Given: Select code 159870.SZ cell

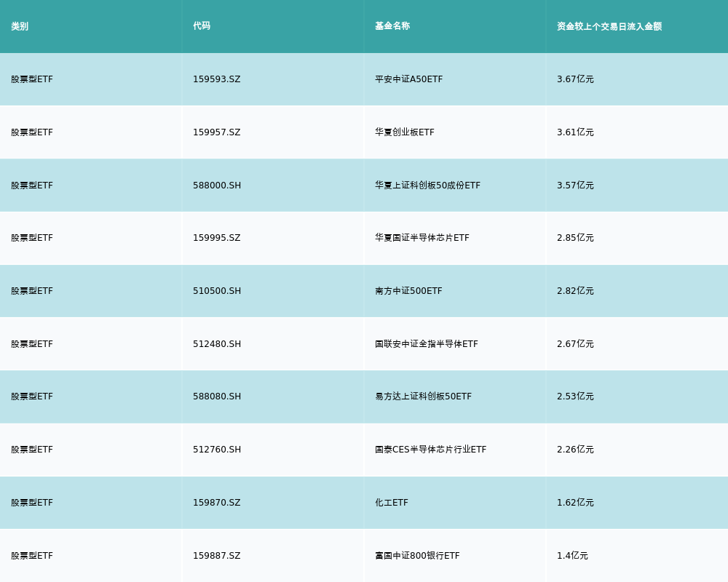Looking at the screenshot, I should [x=217, y=503].
